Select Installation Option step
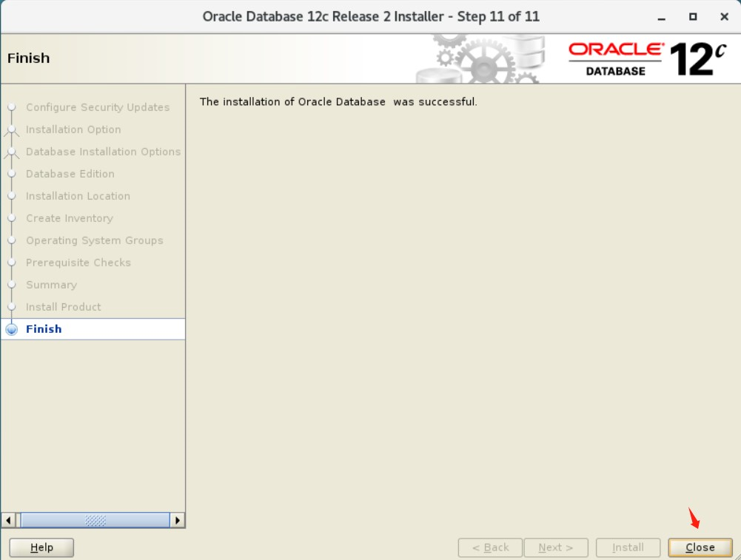The height and width of the screenshot is (560, 741). pos(73,129)
